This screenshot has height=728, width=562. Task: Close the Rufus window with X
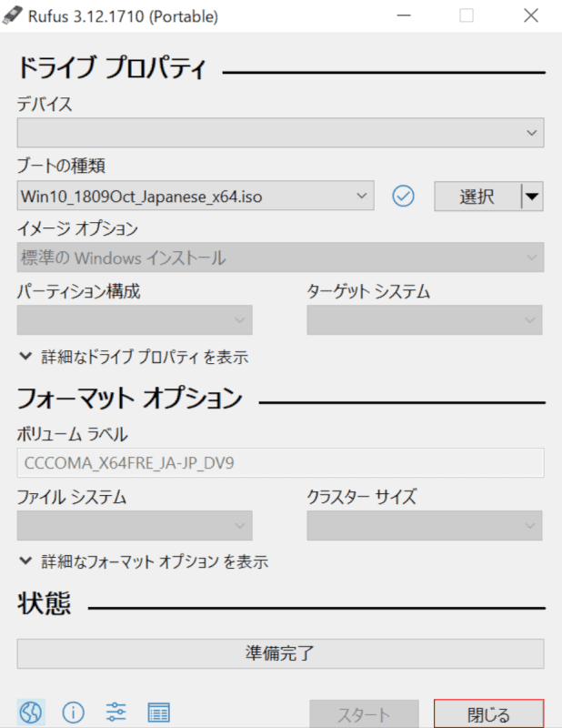point(531,15)
